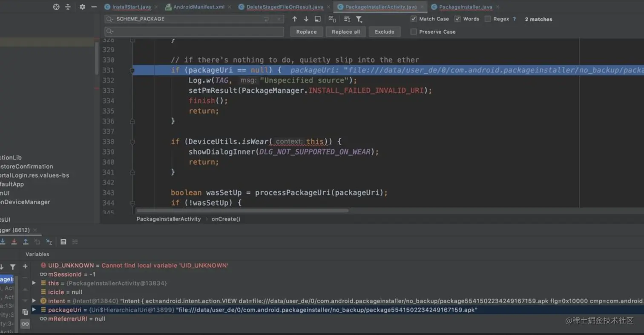Toggle the Words checkbox

click(x=457, y=19)
